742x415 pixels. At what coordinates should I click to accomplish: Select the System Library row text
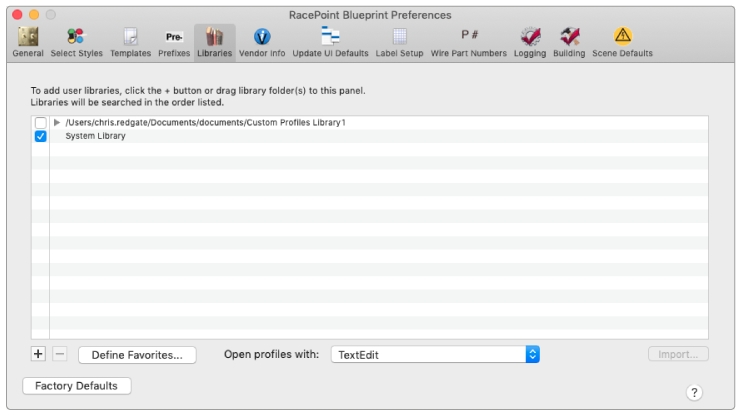click(95, 136)
